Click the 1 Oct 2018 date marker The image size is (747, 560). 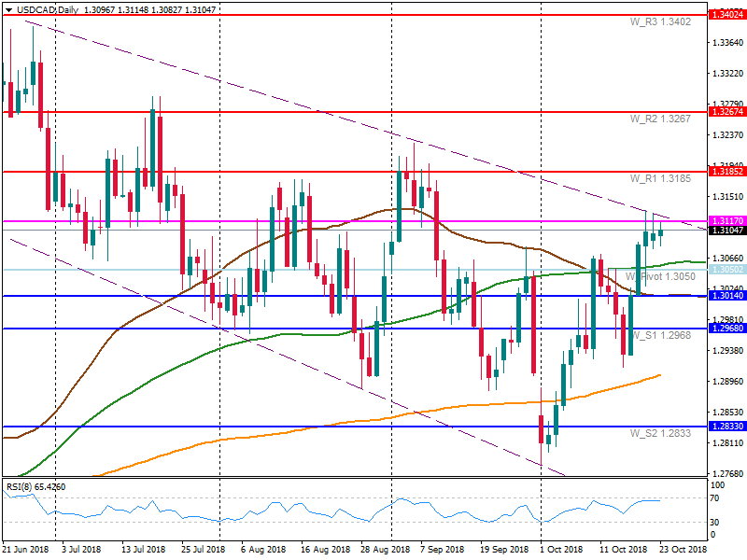pyautogui.click(x=560, y=552)
